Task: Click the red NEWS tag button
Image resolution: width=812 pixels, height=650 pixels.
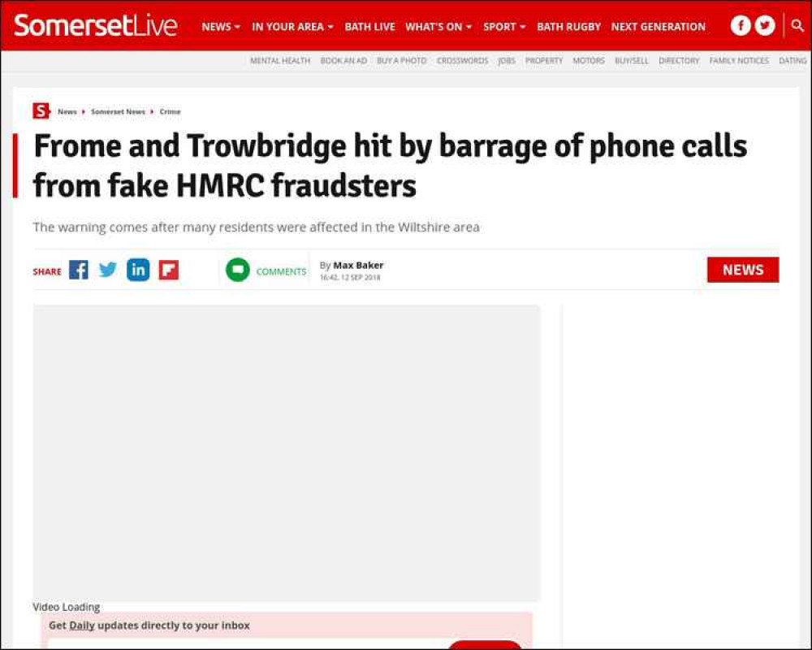Action: coord(743,270)
